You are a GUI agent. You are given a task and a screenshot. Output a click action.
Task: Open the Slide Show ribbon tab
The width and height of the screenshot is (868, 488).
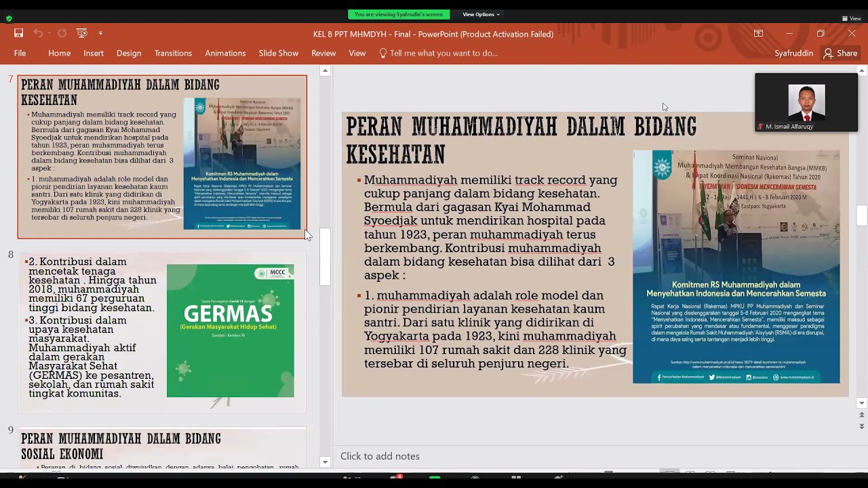(278, 53)
